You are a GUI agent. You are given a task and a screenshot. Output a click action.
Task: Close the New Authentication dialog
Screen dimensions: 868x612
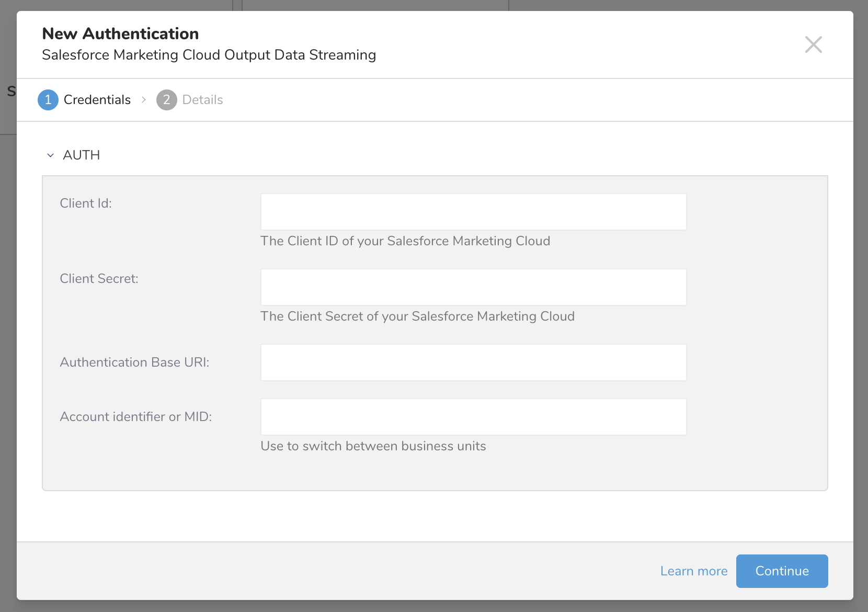click(813, 44)
